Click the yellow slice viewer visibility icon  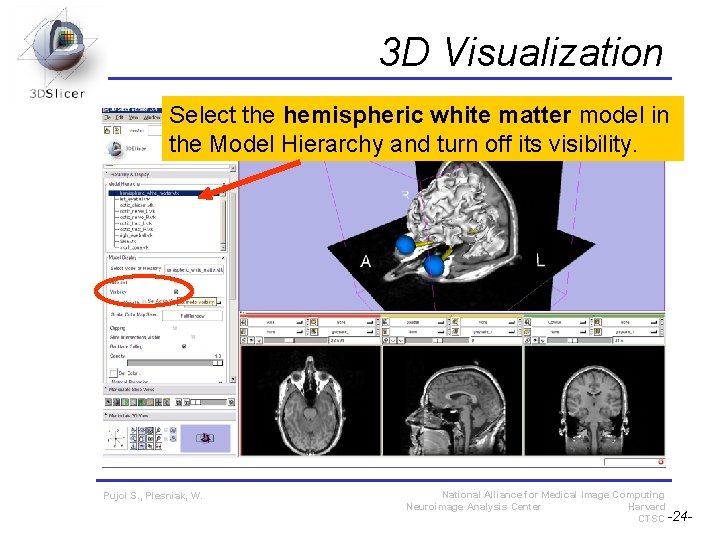(x=394, y=340)
